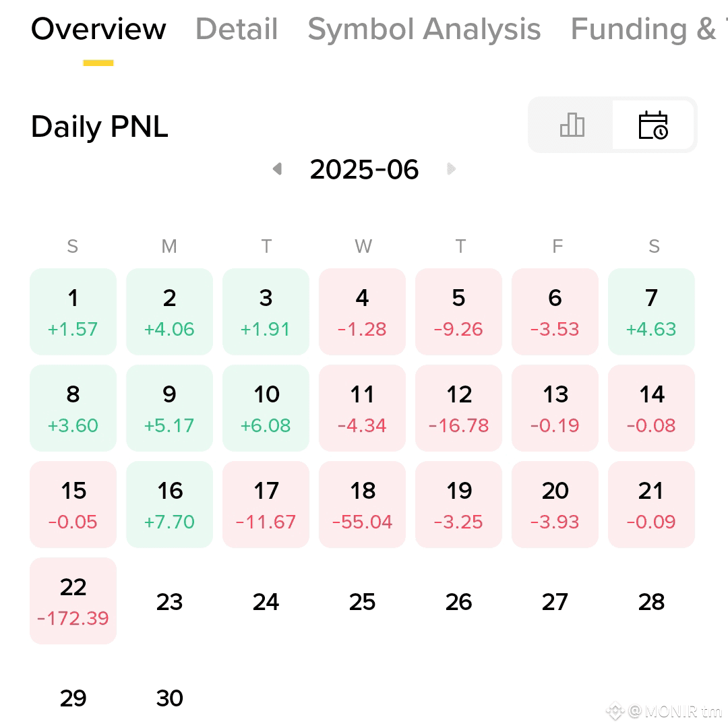The height and width of the screenshot is (728, 728).
Task: Select June 18 showing -55.04
Action: tap(362, 504)
